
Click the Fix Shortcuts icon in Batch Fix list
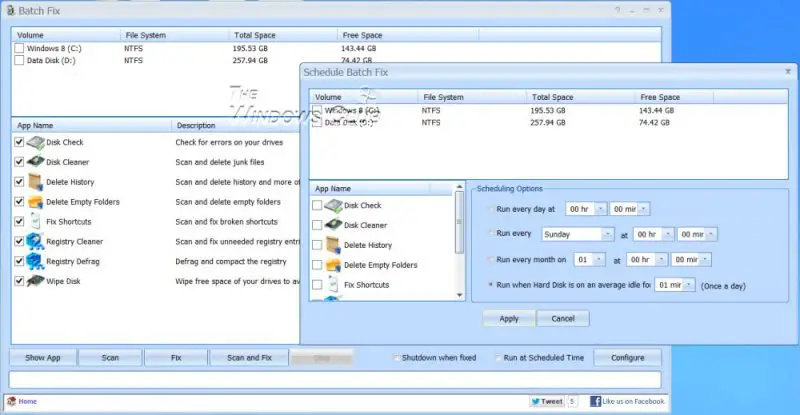(36, 221)
